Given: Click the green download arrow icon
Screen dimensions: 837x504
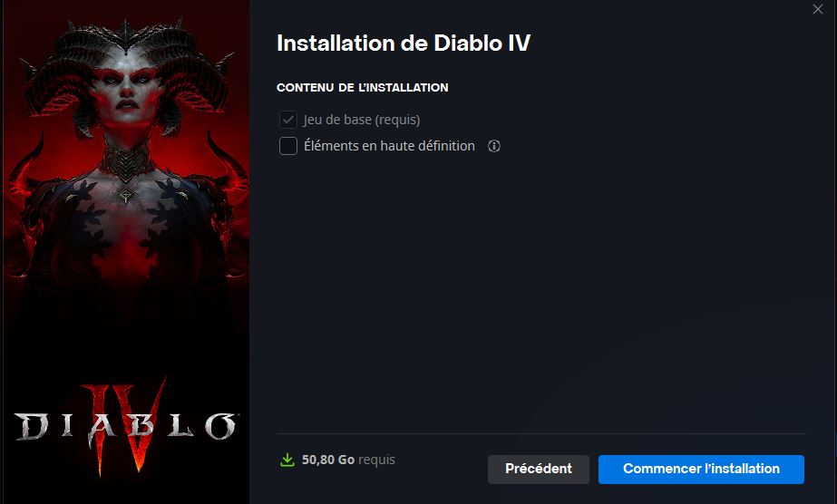Looking at the screenshot, I should (x=287, y=460).
